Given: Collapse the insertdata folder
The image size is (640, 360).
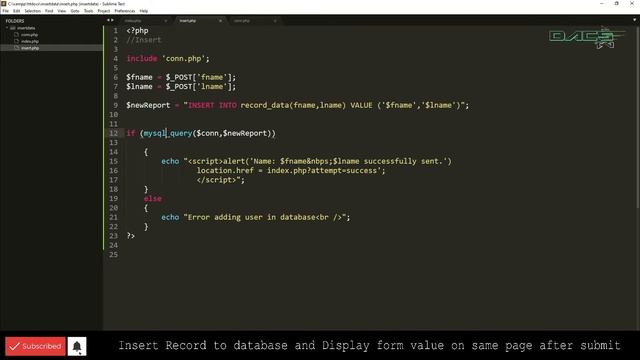Looking at the screenshot, I should tap(7, 28).
